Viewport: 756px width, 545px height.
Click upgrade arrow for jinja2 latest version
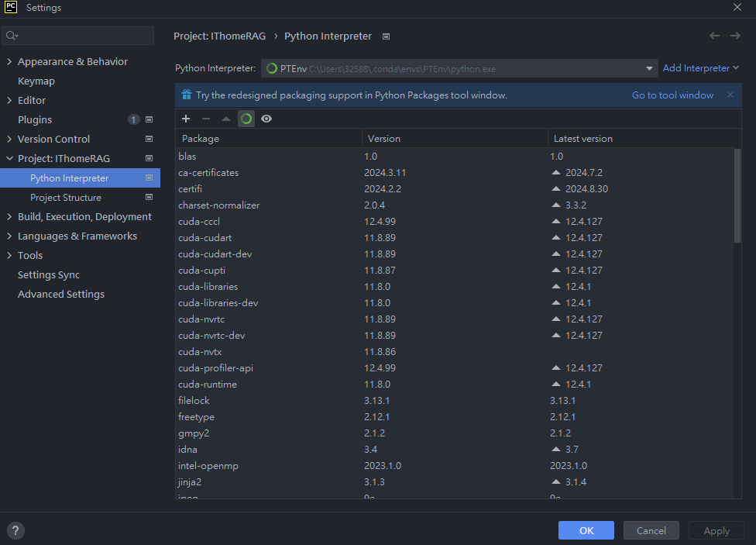(x=556, y=481)
